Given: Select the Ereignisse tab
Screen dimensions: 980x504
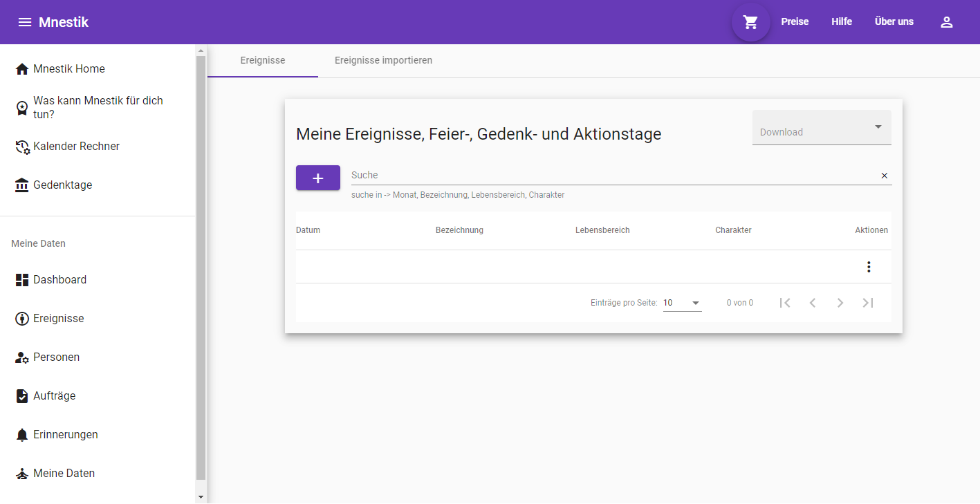Looking at the screenshot, I should point(263,61).
